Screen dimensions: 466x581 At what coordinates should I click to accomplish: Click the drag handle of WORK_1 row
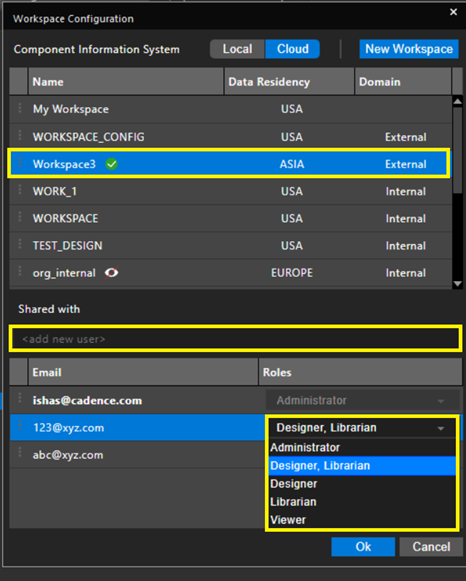pyautogui.click(x=20, y=191)
